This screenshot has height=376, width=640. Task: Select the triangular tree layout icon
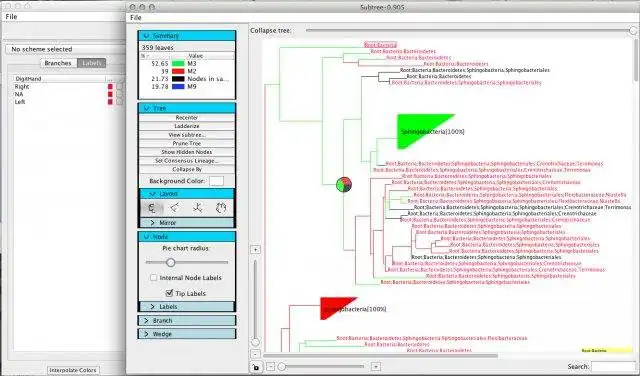click(175, 208)
